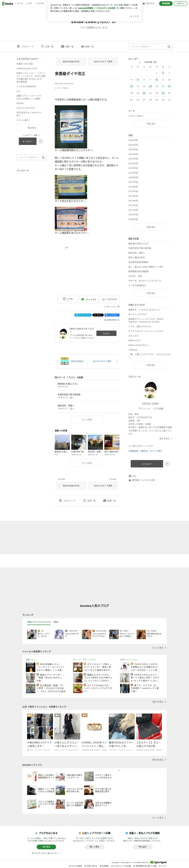Click the RSS feed icon link
Screen dimensions: 189x868
[x=132, y=476]
